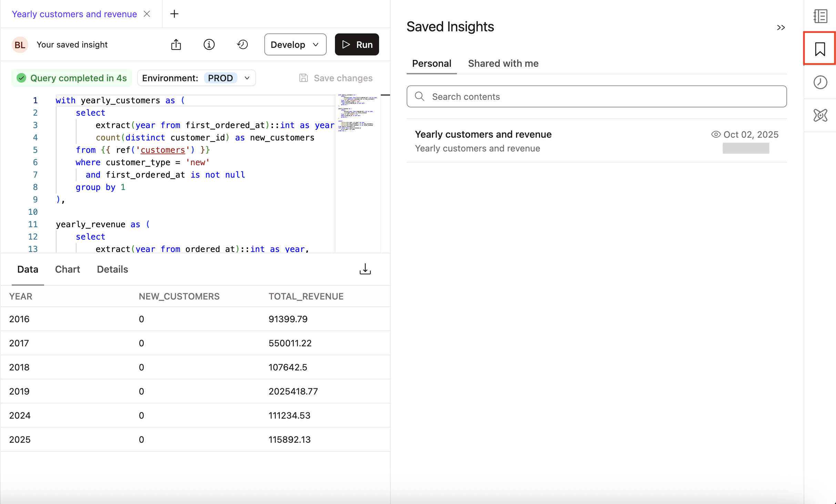Download the query results
This screenshot has width=836, height=504.
(365, 269)
